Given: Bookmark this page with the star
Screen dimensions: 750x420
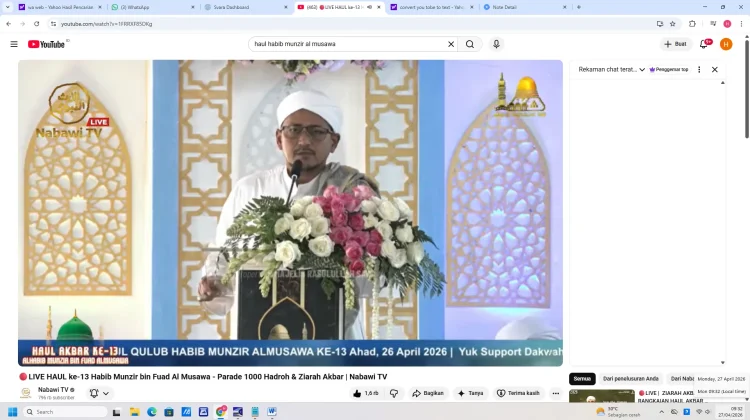Looking at the screenshot, I should pos(673,23).
